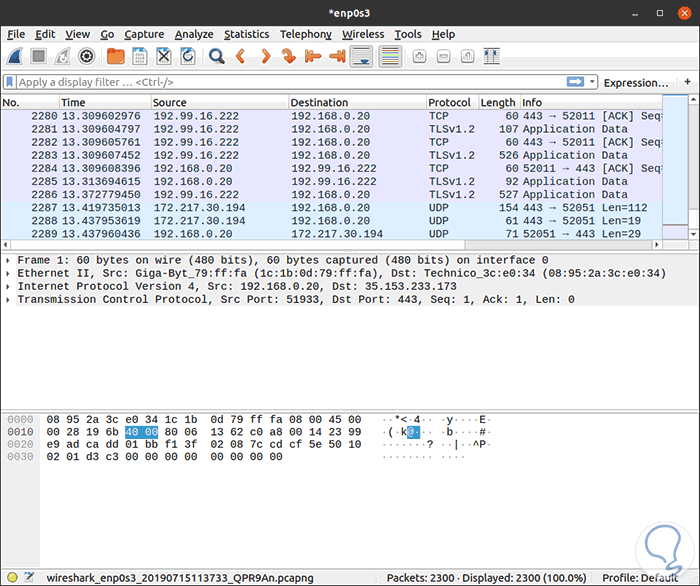Expand the Ethernet II details
The width and height of the screenshot is (700, 586).
8,273
